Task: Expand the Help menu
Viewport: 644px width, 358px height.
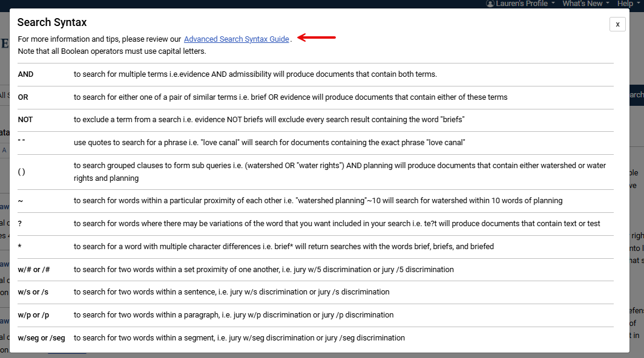Action: click(626, 4)
